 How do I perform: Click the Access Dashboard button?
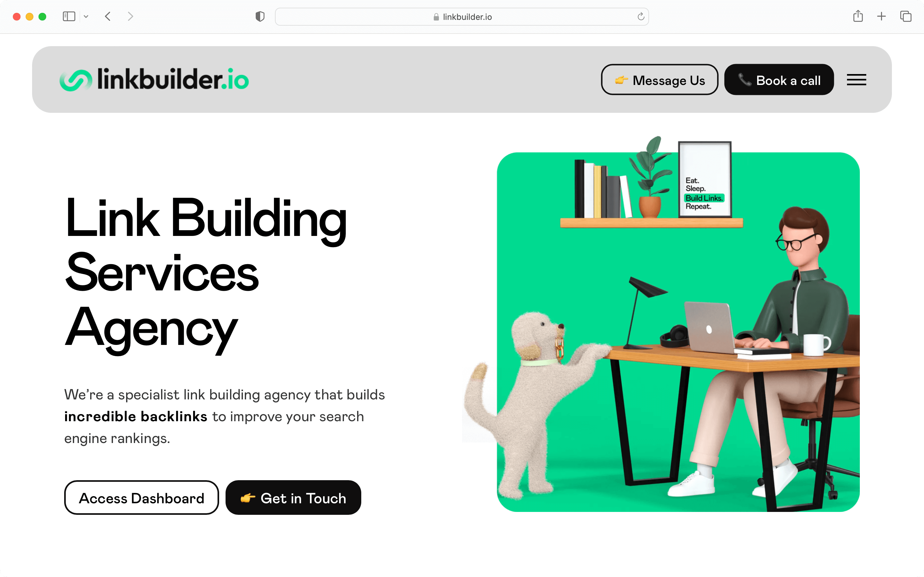(141, 497)
